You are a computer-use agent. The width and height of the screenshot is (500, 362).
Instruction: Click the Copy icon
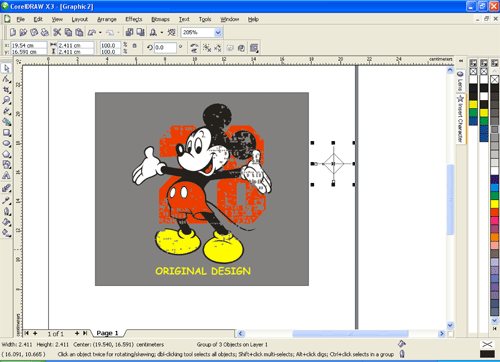(68, 32)
